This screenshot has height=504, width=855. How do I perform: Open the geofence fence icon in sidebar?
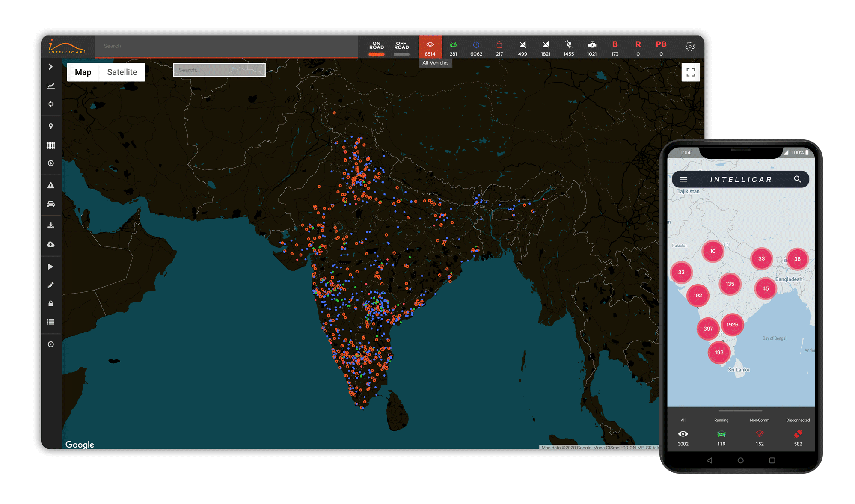(x=50, y=145)
